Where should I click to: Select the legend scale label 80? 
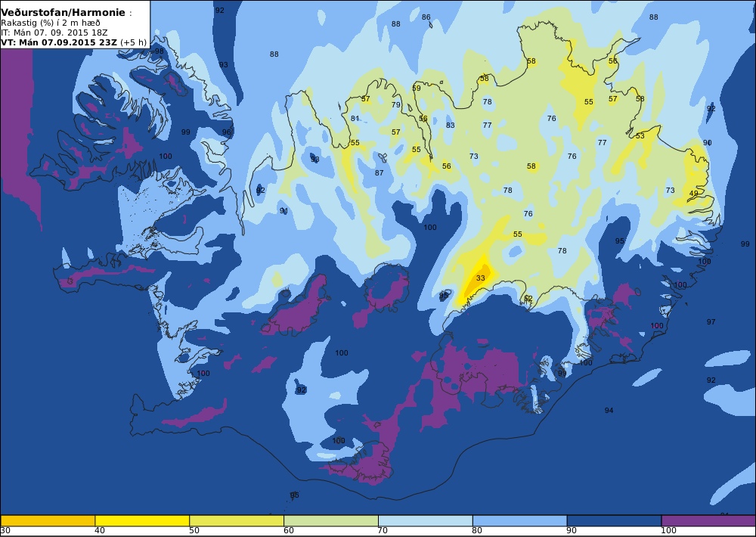[477, 530]
